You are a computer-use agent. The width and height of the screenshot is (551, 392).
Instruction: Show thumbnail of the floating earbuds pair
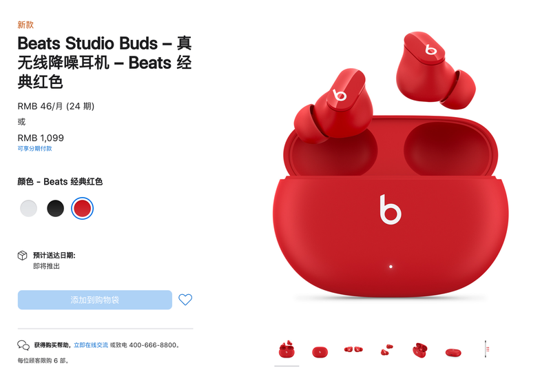point(386,350)
